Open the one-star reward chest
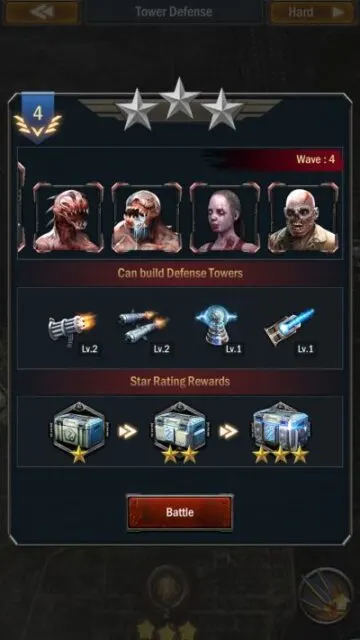The height and width of the screenshot is (640, 360). 79,431
